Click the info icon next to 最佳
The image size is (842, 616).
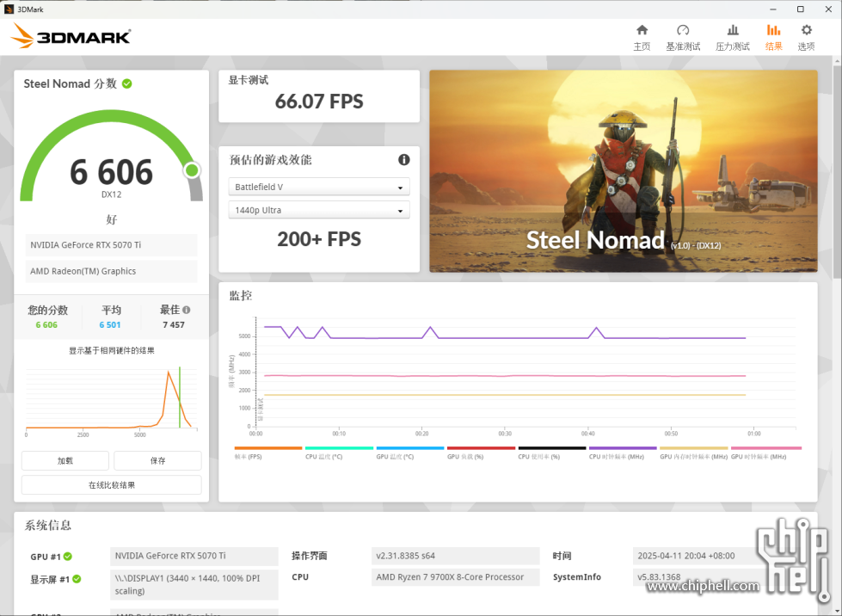coord(187,310)
